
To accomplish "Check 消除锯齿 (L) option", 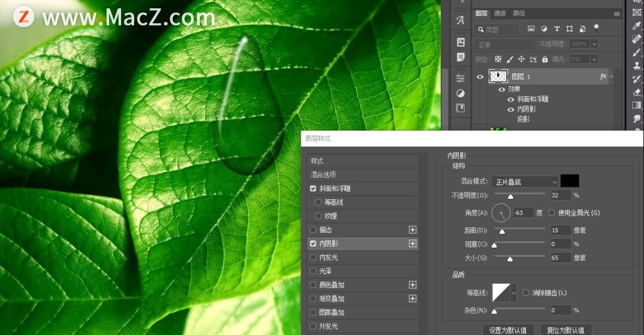I will click(x=525, y=293).
